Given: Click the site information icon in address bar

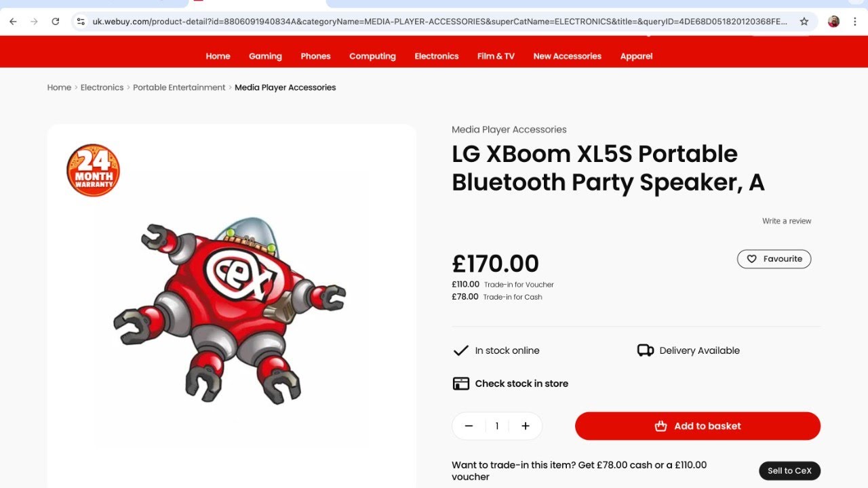Looking at the screenshot, I should 81,22.
